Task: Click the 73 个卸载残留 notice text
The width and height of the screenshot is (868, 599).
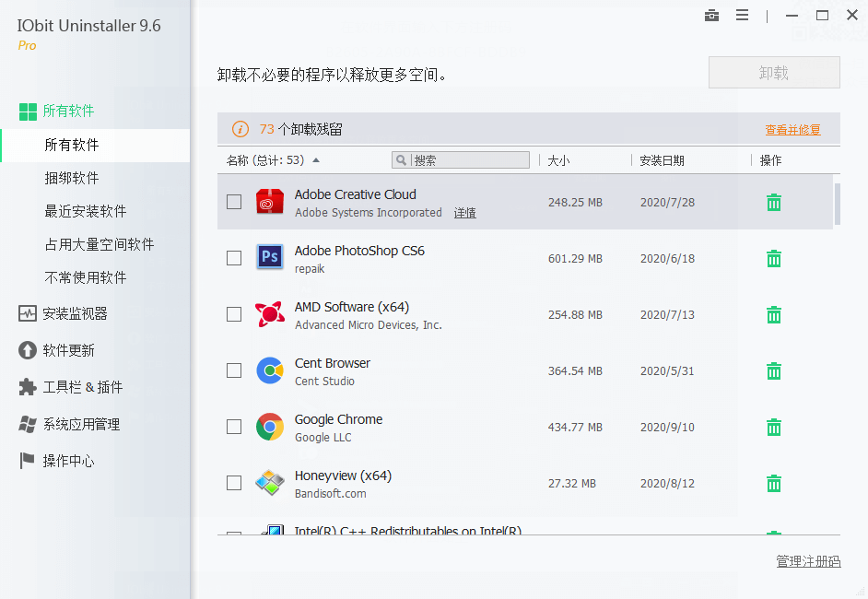Action: point(300,130)
